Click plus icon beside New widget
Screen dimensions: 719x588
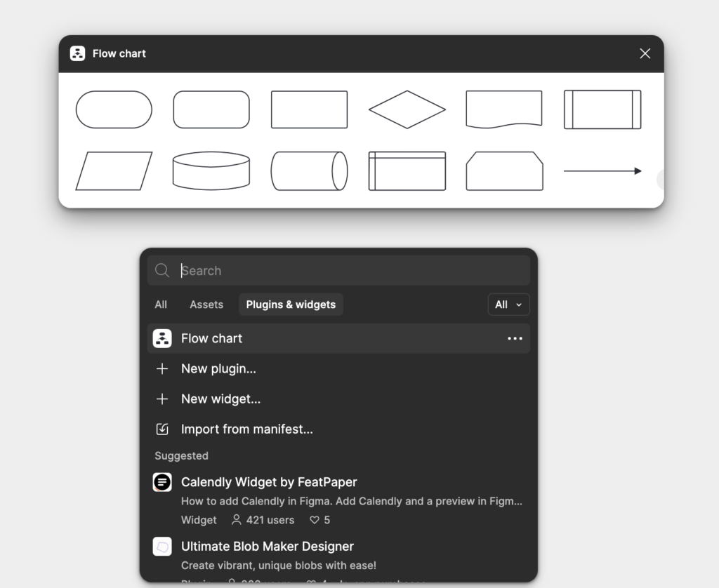162,399
